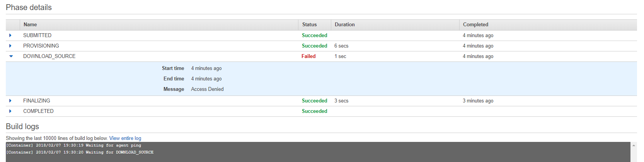This screenshot has width=644, height=162.
Task: Select the Access Denied message text
Action: 207,89
